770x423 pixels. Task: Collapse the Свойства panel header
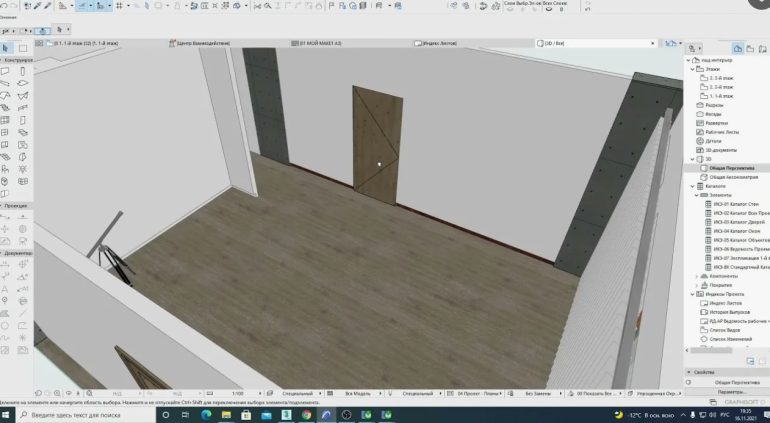click(689, 372)
